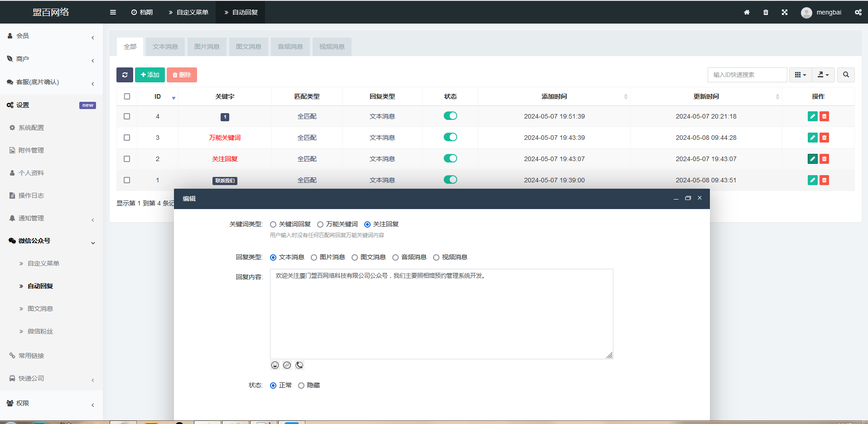The height and width of the screenshot is (424, 868).
Task: Click the green 添加 button
Action: coord(150,75)
